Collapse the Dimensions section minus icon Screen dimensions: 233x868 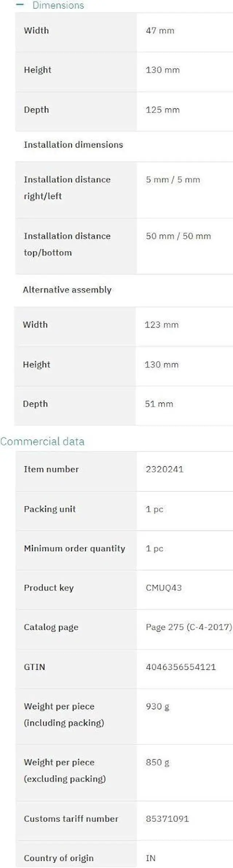coord(20,5)
